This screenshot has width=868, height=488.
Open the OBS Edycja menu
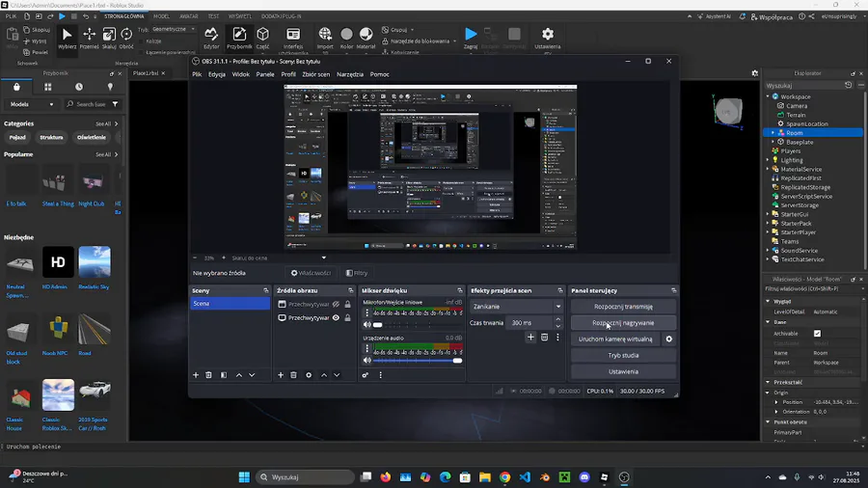click(216, 74)
